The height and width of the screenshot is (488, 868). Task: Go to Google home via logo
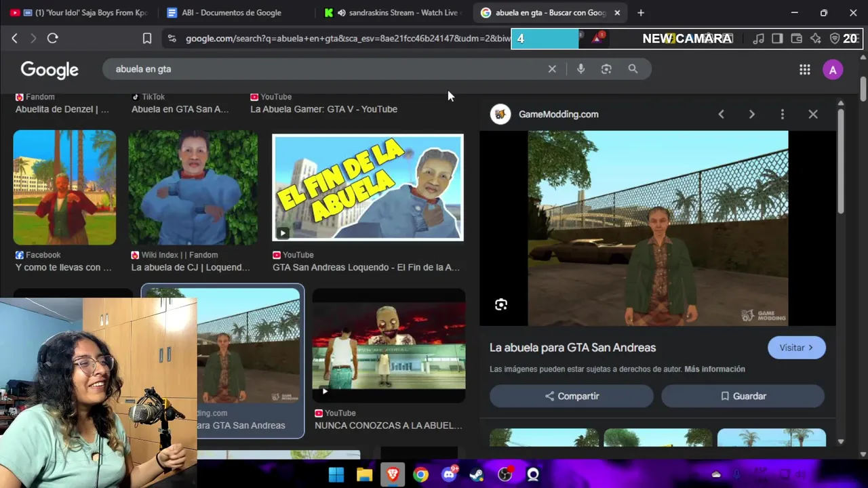(50, 70)
